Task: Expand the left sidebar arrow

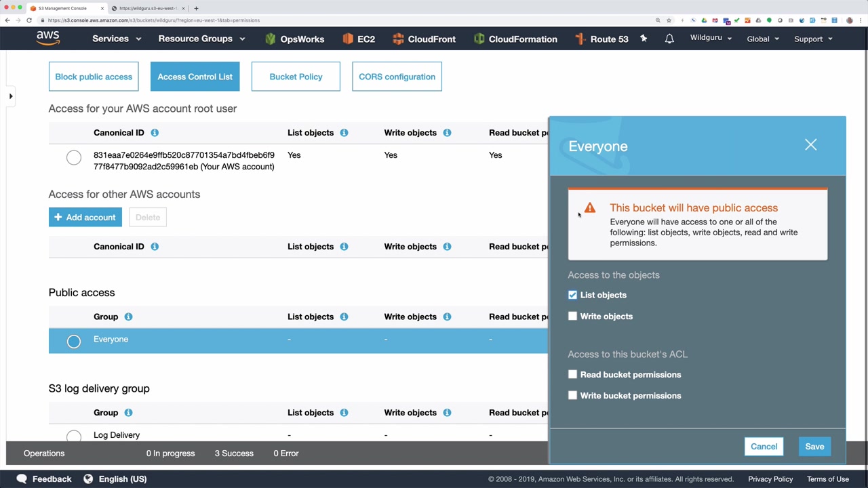Action: point(10,96)
